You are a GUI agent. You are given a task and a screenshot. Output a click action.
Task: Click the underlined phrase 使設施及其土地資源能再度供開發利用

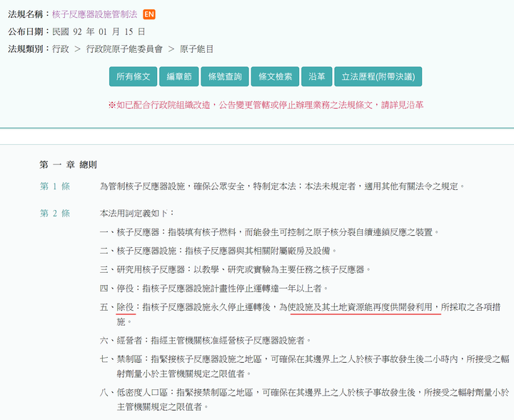[360, 307]
